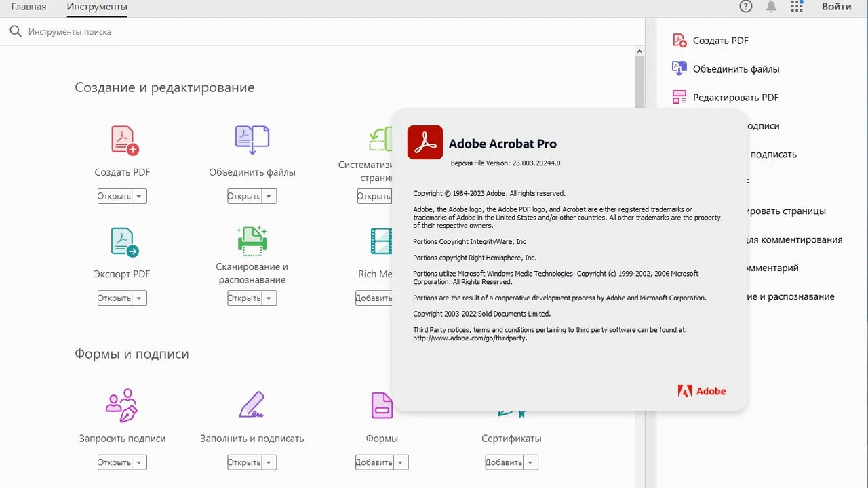Click Открыть under Сканирование и распознавание
The image size is (868, 488).
tap(245, 298)
